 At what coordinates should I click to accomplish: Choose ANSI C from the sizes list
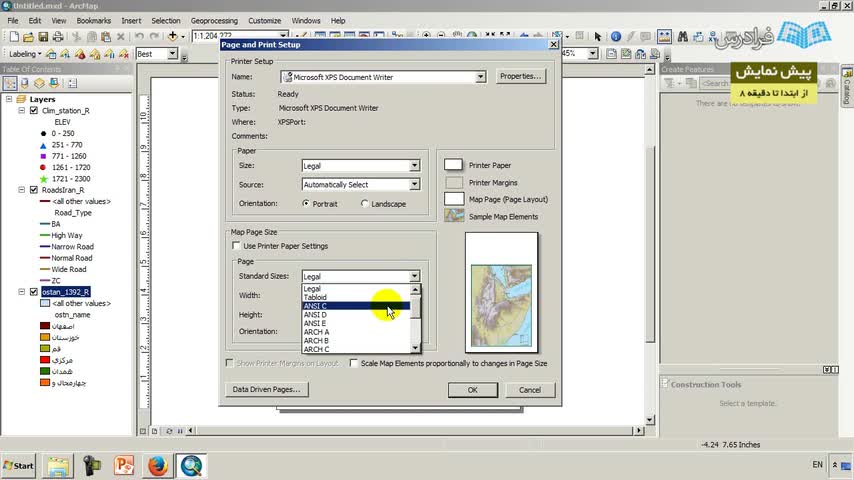[356, 306]
